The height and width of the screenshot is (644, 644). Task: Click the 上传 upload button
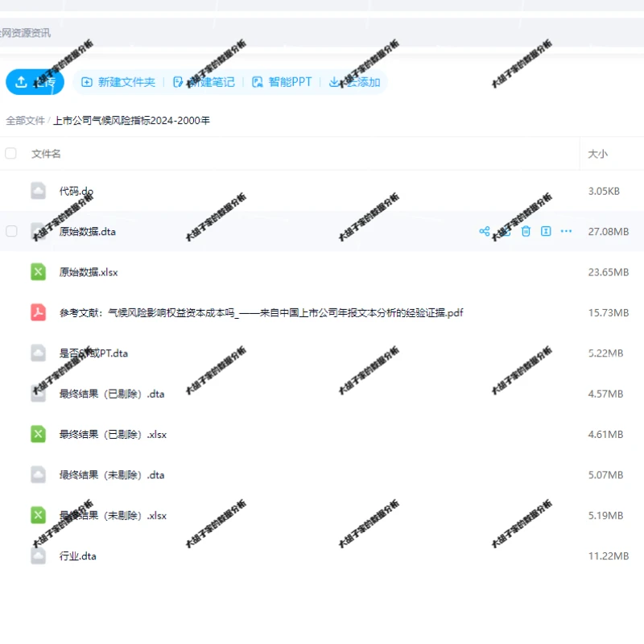pyautogui.click(x=34, y=81)
